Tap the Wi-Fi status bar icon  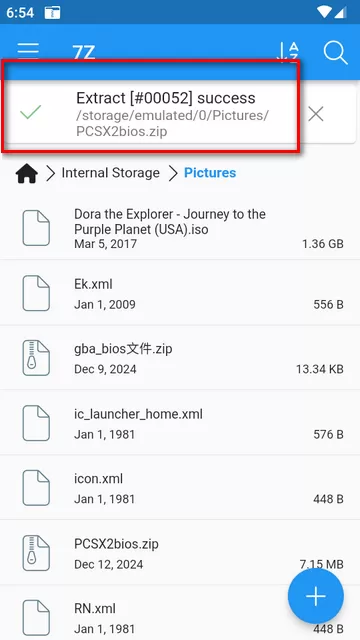pos(324,12)
